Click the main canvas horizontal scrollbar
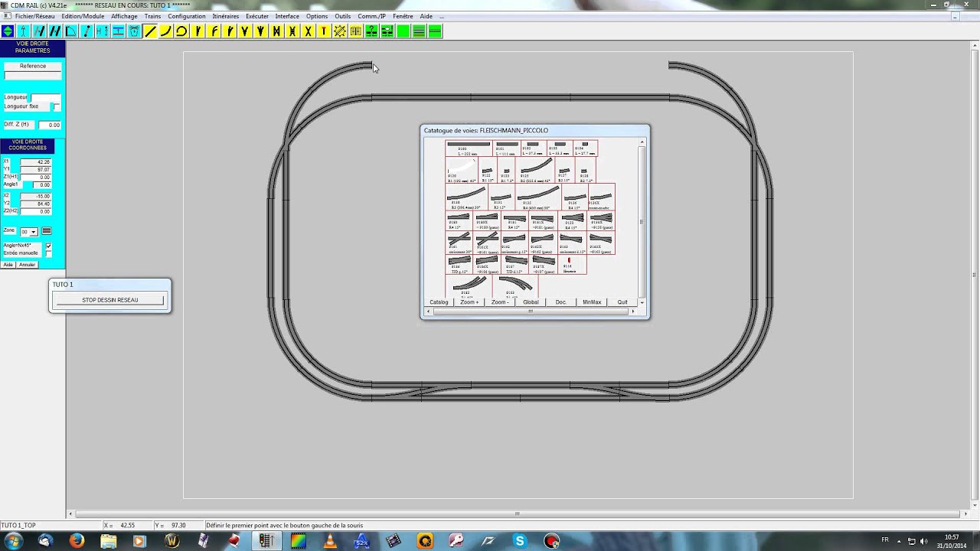Screen dimensions: 980x551 [517, 514]
